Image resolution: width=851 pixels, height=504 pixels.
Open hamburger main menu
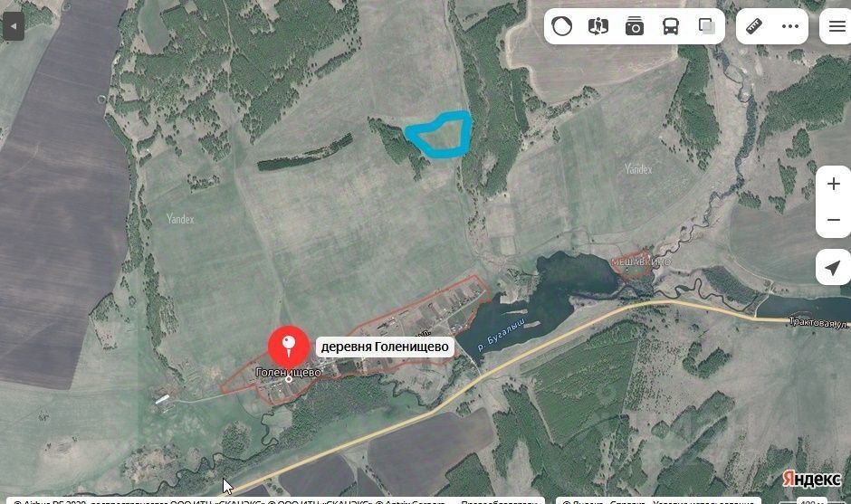click(837, 25)
